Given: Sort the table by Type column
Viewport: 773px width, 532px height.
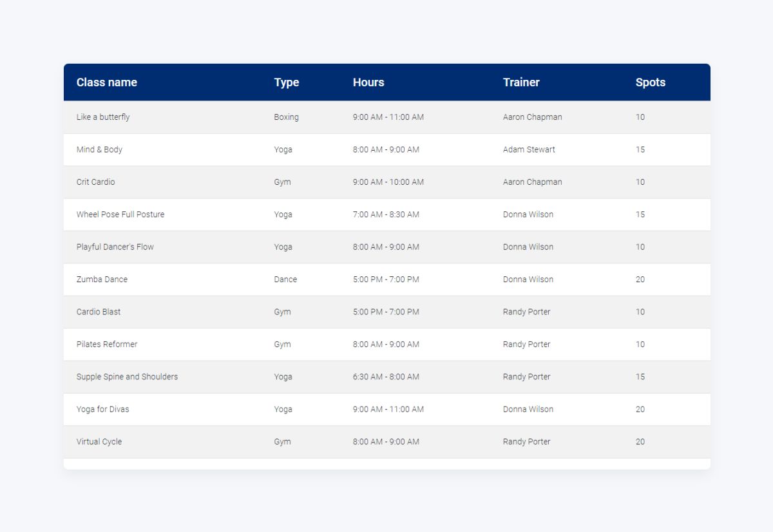Looking at the screenshot, I should click(x=286, y=82).
